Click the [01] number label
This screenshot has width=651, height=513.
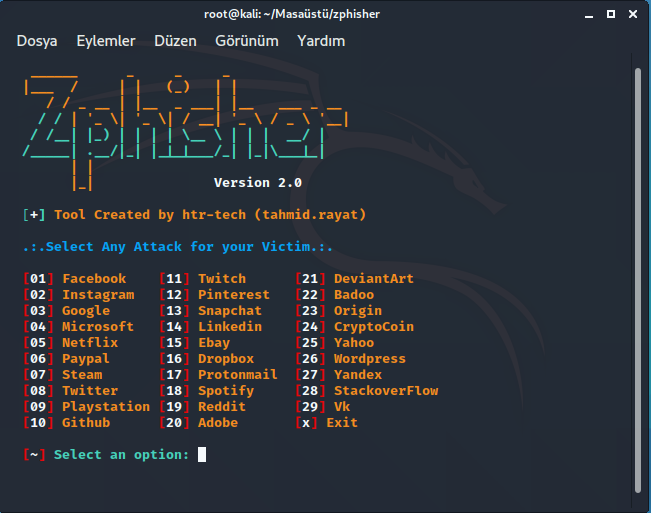pos(38,278)
